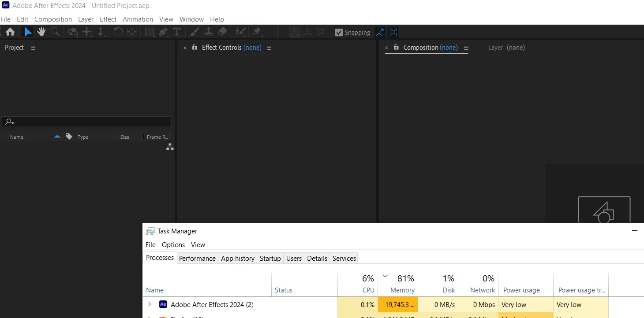Image resolution: width=644 pixels, height=318 pixels.
Task: Toggle snap to collapsed compositions and text
Action: 393,32
